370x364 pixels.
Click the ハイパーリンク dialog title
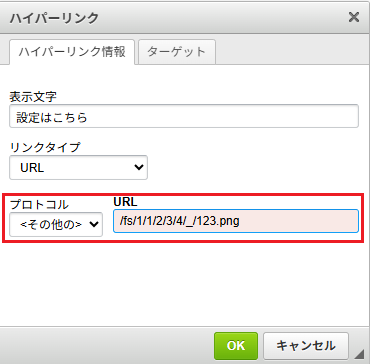(x=54, y=17)
